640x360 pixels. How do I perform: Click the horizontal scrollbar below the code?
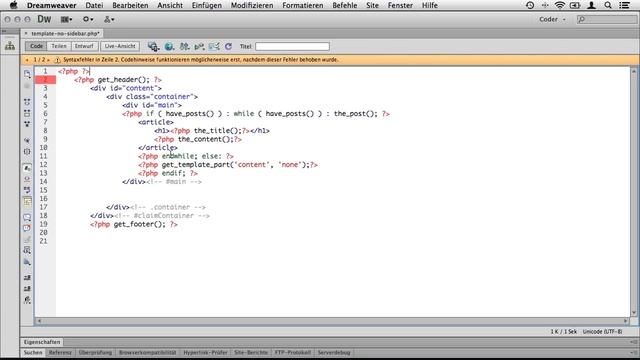(333, 321)
